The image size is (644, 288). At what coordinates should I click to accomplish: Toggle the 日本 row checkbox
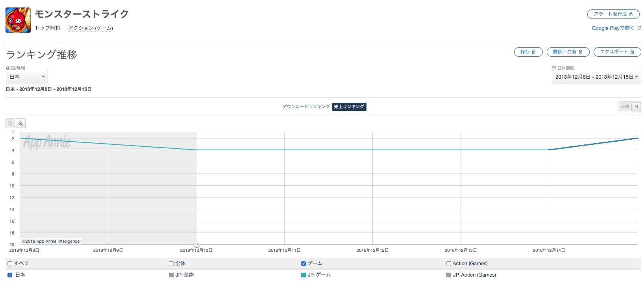tap(10, 275)
